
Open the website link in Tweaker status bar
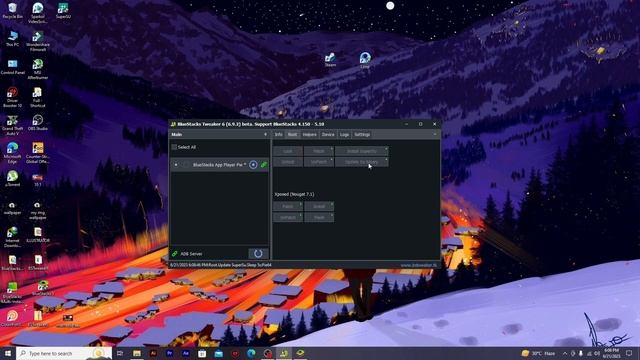pos(418,265)
